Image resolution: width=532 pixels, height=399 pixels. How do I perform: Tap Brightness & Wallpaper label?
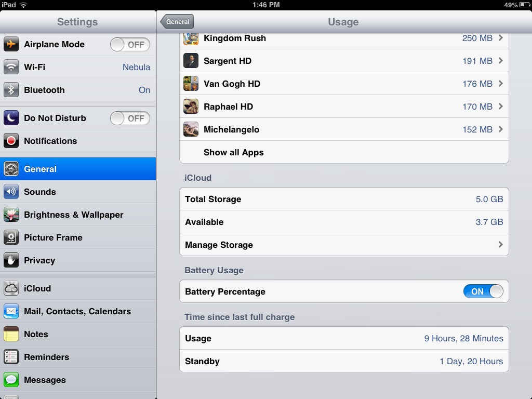[74, 215]
